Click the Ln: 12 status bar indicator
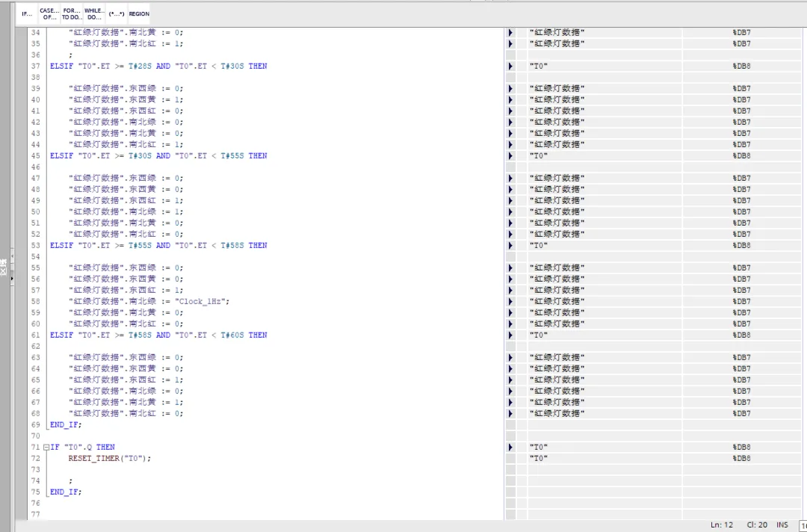This screenshot has height=532, width=807. point(722,525)
